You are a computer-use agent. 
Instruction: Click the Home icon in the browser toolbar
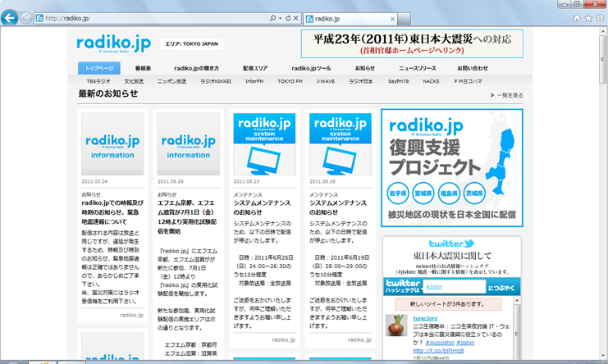(577, 18)
